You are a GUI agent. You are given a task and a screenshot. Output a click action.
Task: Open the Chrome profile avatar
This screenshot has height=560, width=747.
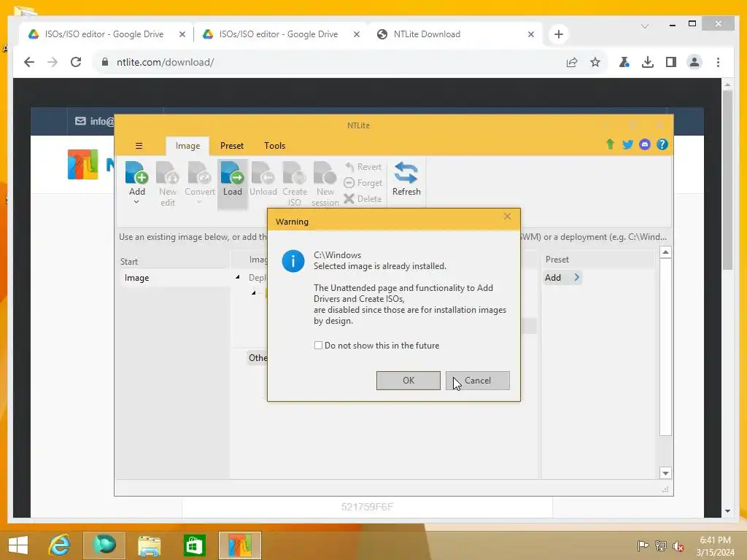tap(694, 62)
